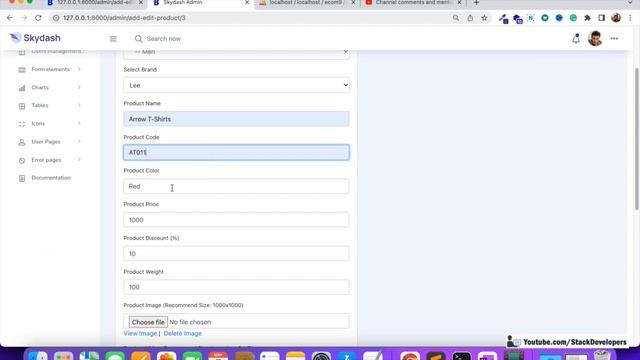Click the Delete Image link

(x=182, y=333)
